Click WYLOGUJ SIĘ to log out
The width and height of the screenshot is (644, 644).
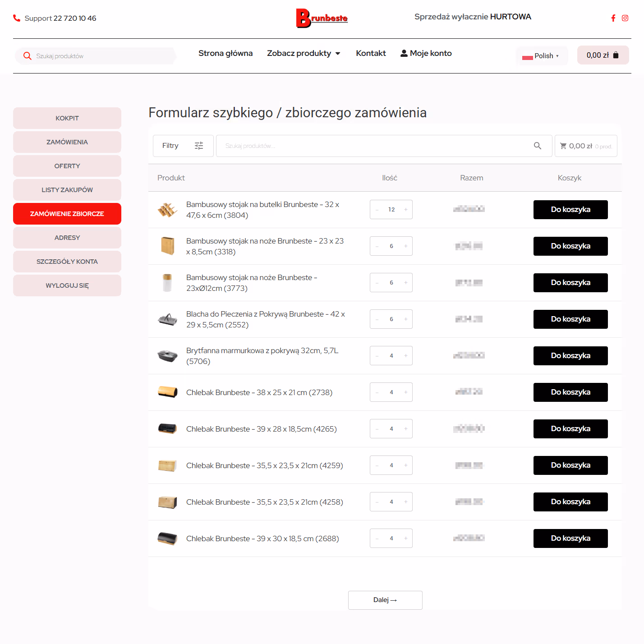click(x=67, y=285)
